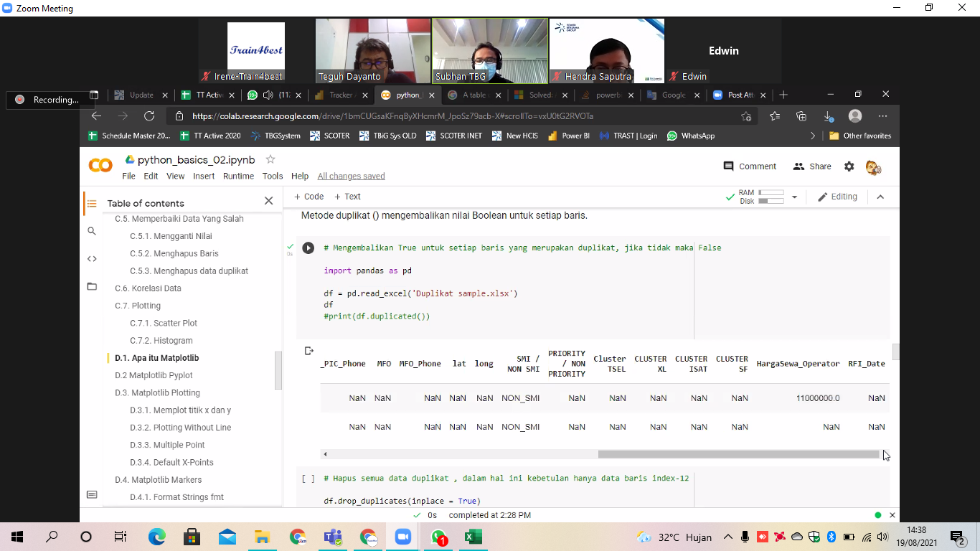Click the browser refresh icon
Viewport: 980px width, 551px height.
point(149,116)
